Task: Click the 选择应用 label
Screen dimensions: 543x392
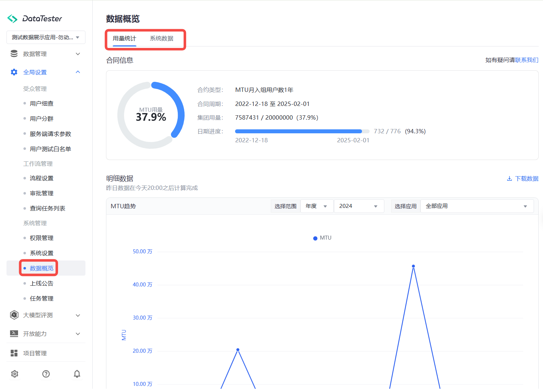Action: click(x=406, y=206)
